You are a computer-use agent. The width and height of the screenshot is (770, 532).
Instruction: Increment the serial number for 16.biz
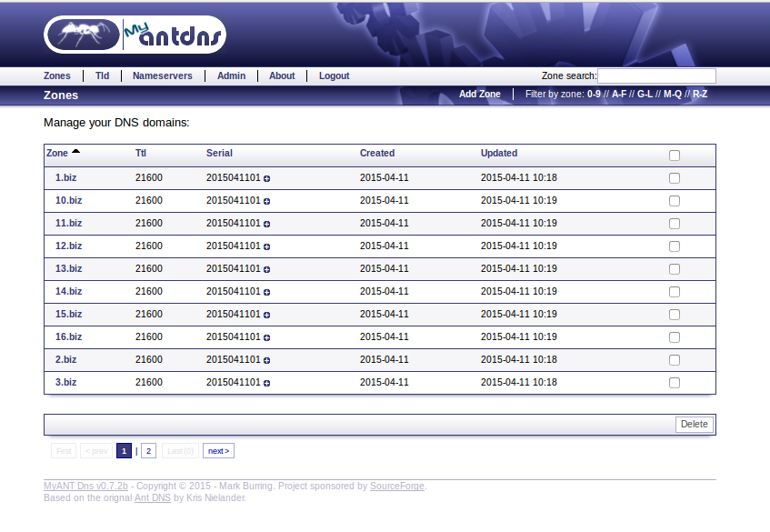[265, 337]
